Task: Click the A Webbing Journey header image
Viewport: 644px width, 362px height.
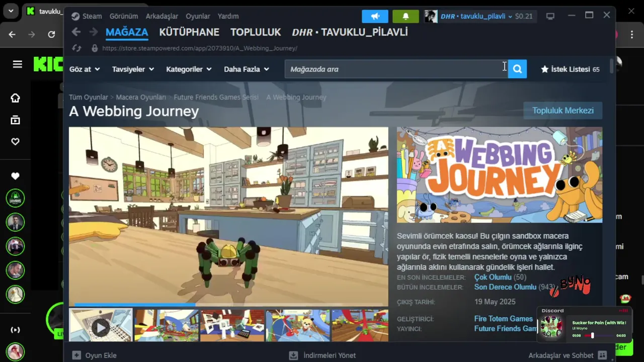Action: [500, 174]
